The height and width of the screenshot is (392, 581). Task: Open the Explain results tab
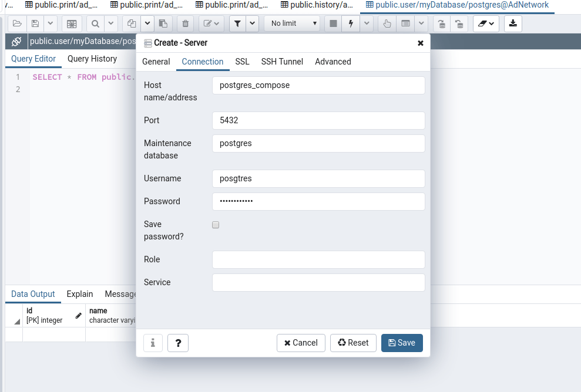80,294
